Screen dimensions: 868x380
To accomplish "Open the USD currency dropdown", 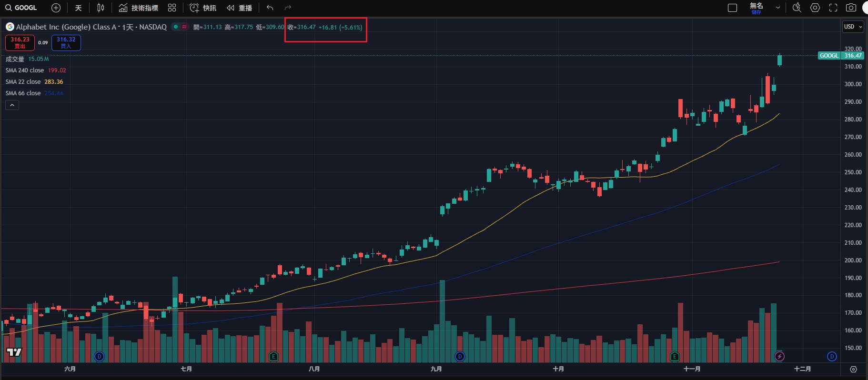I will click(853, 27).
